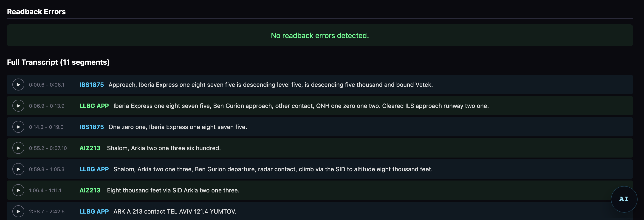Screen dimensions: 644x220
Task: Open the AI assistant floating button
Action: click(624, 199)
